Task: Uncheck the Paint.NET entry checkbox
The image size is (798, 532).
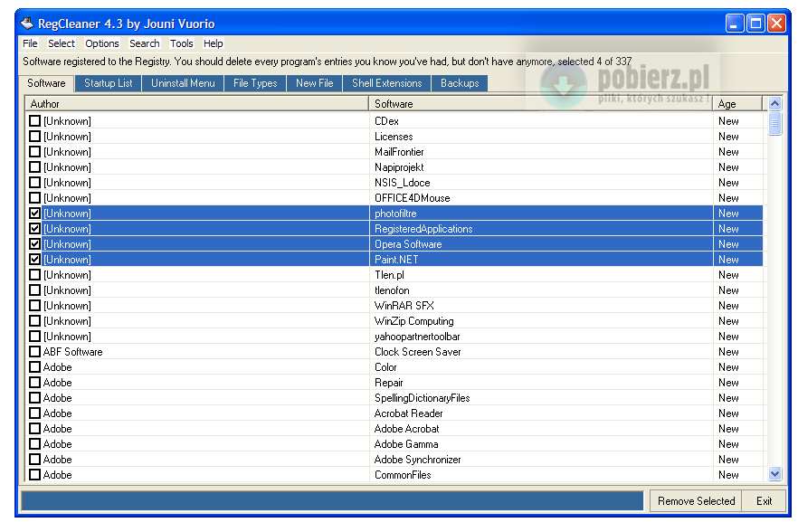Action: click(x=34, y=259)
